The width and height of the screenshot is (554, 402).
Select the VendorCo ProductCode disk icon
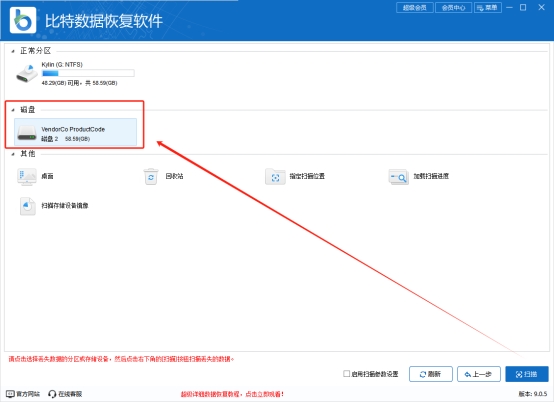click(27, 133)
